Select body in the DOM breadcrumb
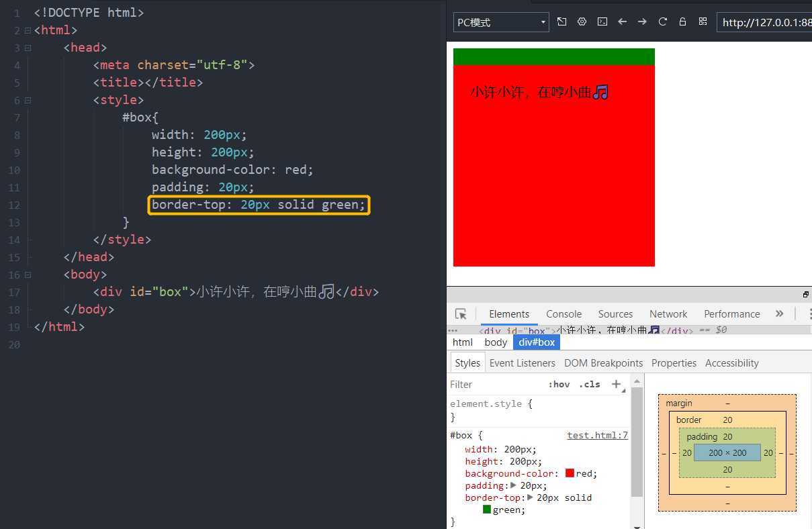 click(496, 342)
